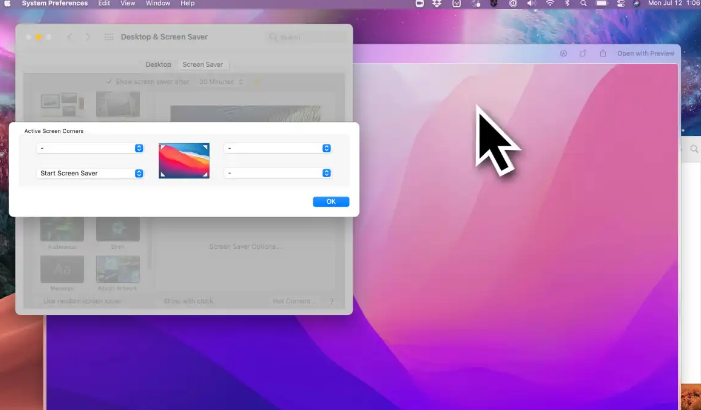The width and height of the screenshot is (701, 410).
Task: Open the volume control in menu bar
Action: pos(531,3)
